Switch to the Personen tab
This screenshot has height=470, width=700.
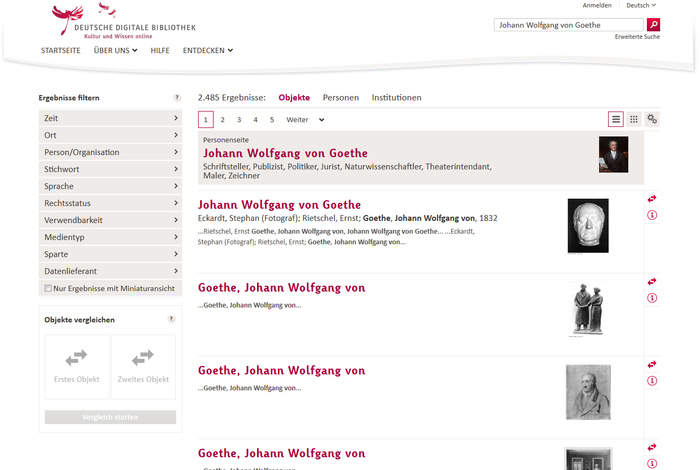click(x=341, y=97)
